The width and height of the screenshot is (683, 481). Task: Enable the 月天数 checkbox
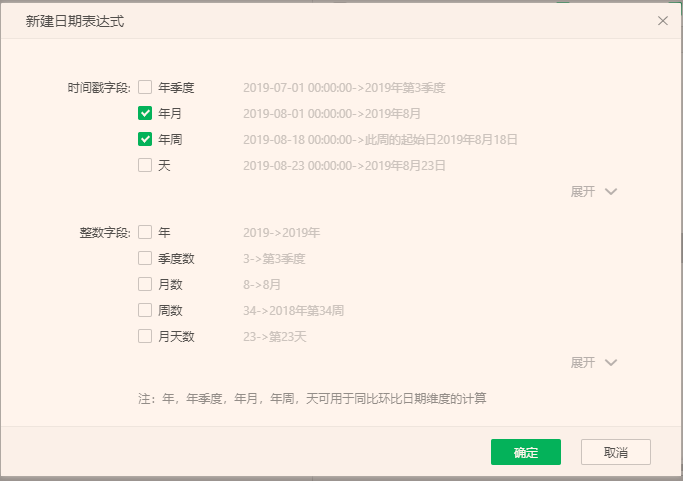[145, 336]
